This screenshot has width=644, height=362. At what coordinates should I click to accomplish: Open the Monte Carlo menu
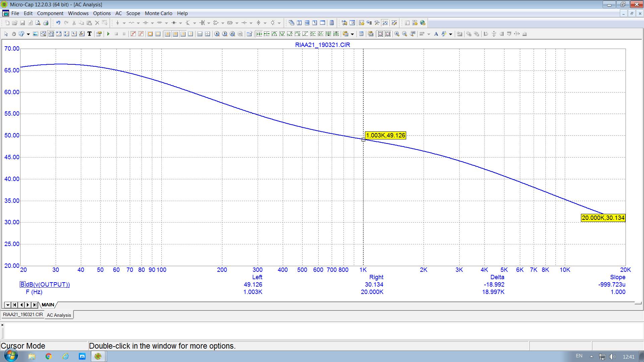click(158, 13)
